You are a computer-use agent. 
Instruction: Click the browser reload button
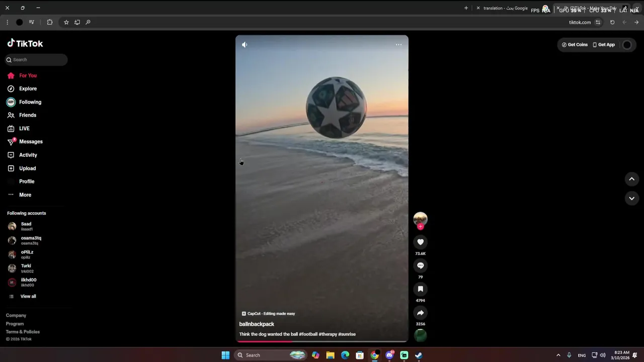pos(612,22)
